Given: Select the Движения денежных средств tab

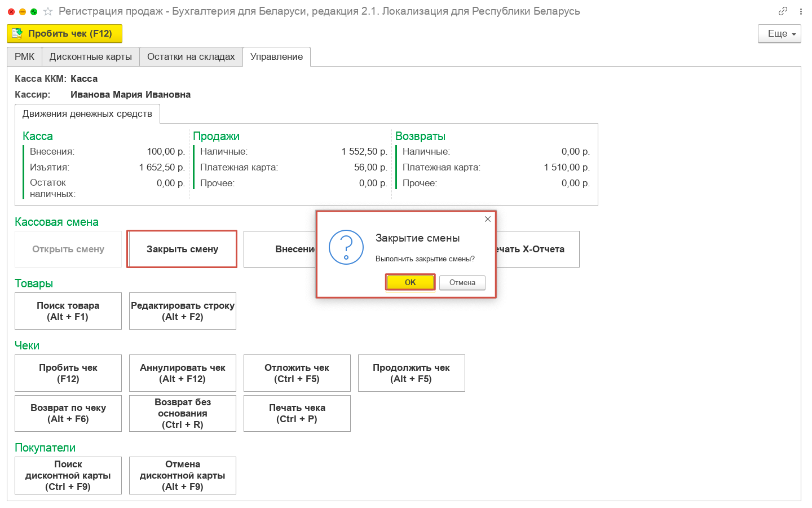Looking at the screenshot, I should click(87, 114).
